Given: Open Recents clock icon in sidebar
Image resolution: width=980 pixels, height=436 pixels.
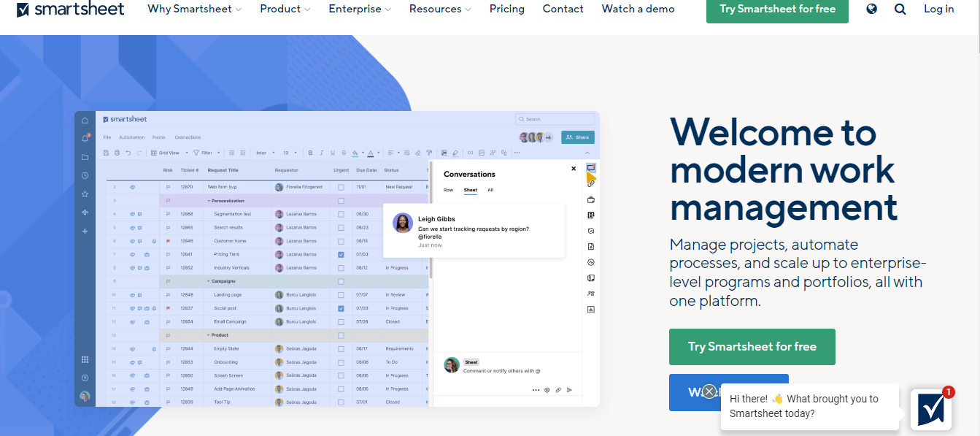Looking at the screenshot, I should point(85,175).
